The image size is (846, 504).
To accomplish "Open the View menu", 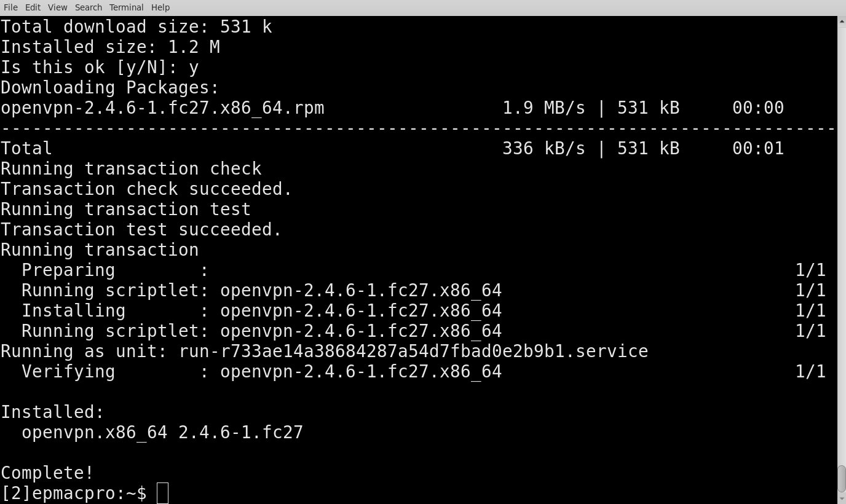I will [57, 7].
